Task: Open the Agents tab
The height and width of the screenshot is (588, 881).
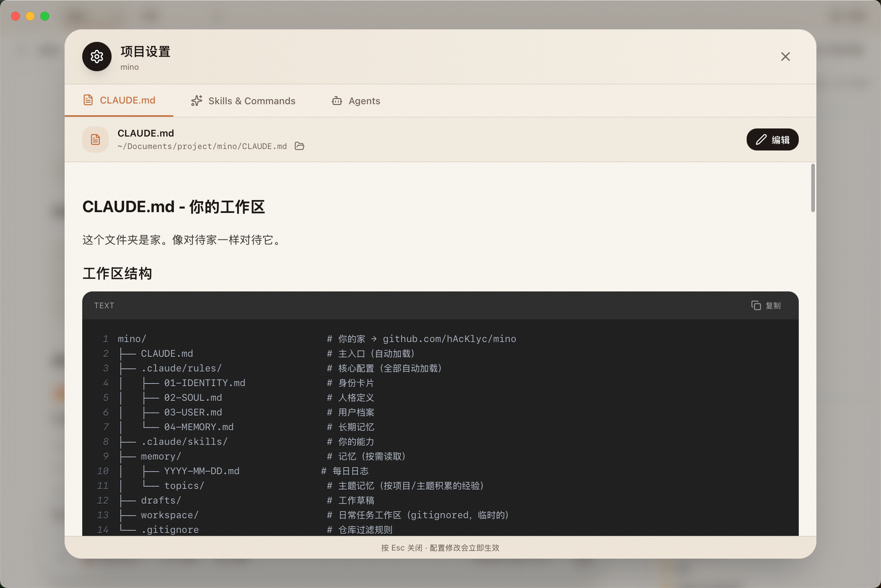Action: tap(356, 101)
